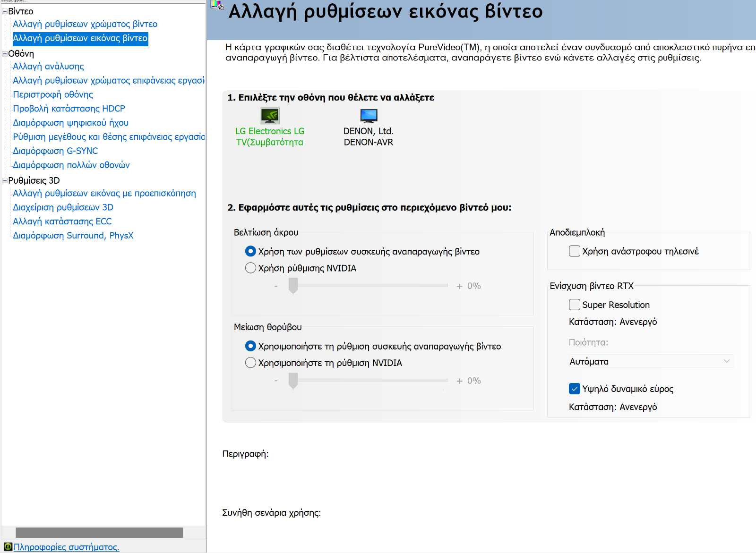Click Συνήθη σενάρια χρήσης: label
Viewport: 756px width, 553px height.
point(272,513)
